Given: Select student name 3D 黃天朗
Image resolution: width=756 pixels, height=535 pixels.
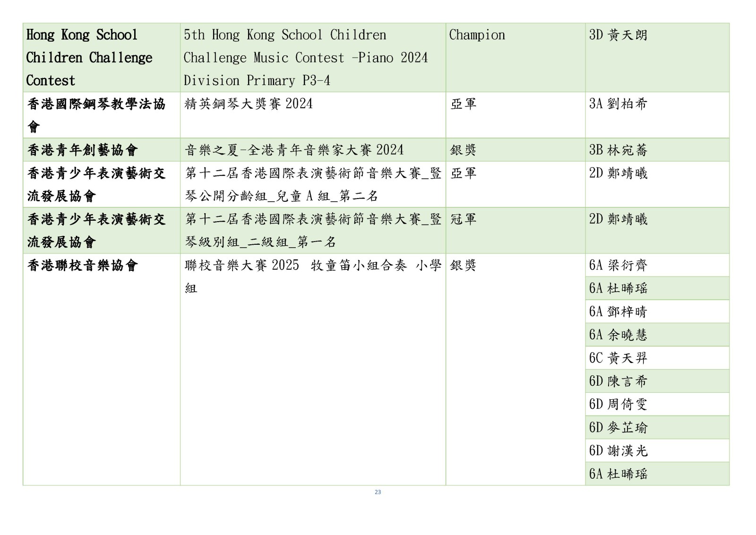Looking at the screenshot, I should pyautogui.click(x=618, y=35).
